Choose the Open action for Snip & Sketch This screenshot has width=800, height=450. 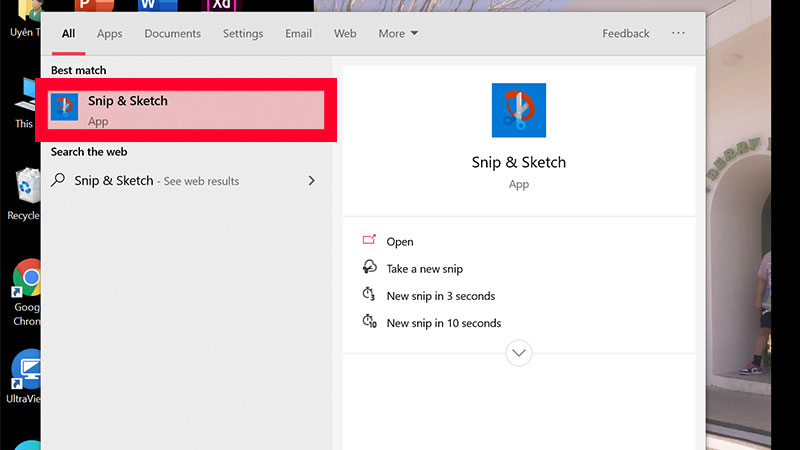click(399, 242)
